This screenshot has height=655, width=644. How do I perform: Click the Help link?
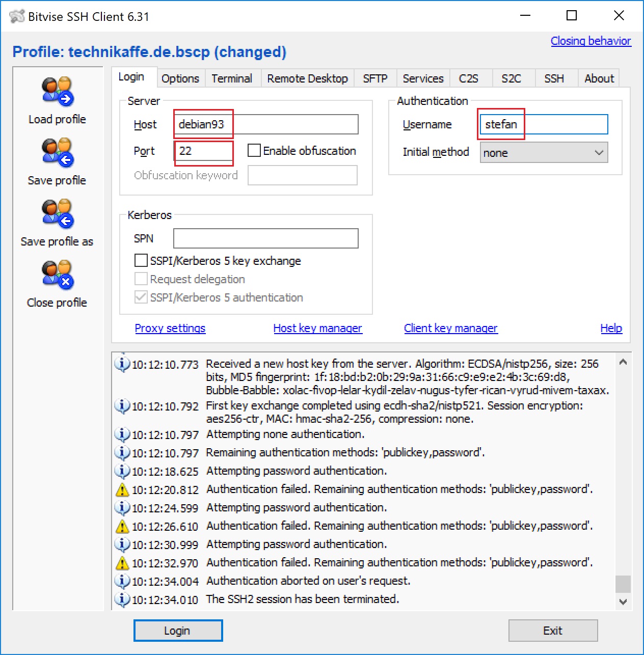click(611, 328)
